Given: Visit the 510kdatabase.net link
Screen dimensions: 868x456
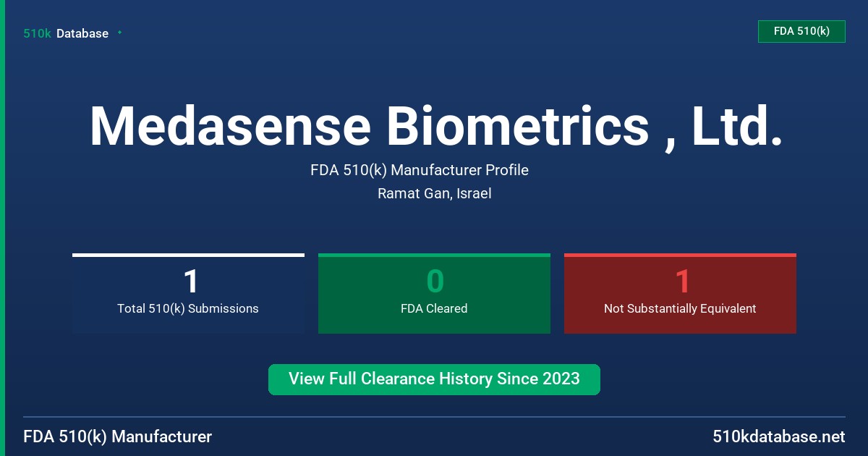Looking at the screenshot, I should tap(779, 437).
